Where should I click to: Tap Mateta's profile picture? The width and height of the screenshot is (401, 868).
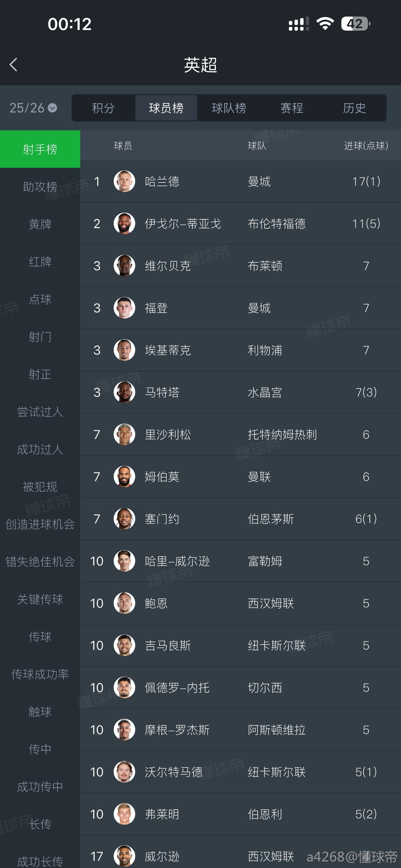[x=124, y=392]
